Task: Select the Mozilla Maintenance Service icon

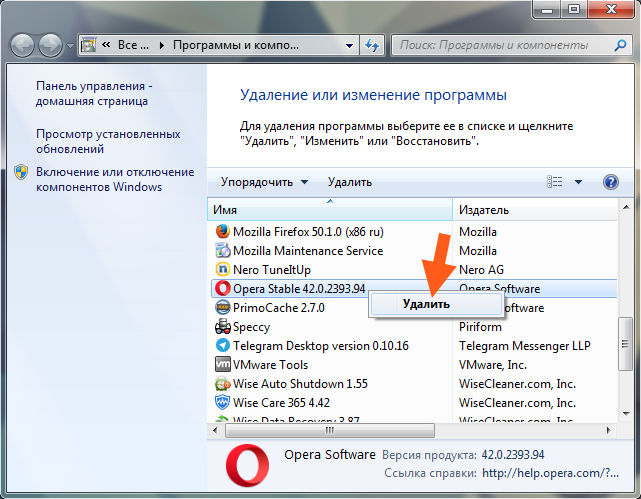Action: click(222, 251)
